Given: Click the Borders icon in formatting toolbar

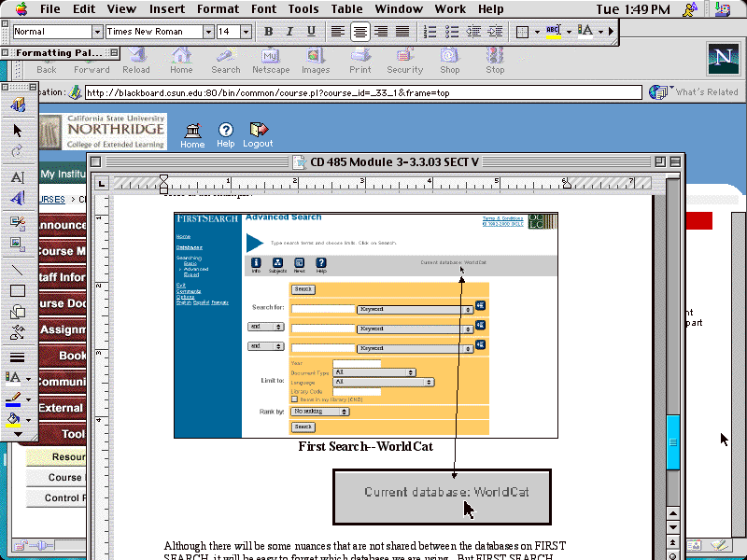Looking at the screenshot, I should point(523,32).
